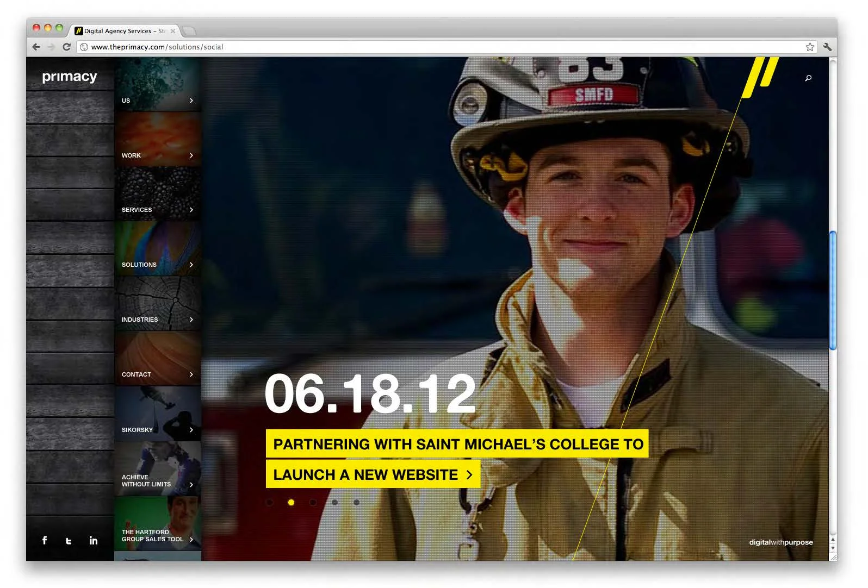Click the primacy logo
This screenshot has width=868, height=588.
(x=70, y=77)
